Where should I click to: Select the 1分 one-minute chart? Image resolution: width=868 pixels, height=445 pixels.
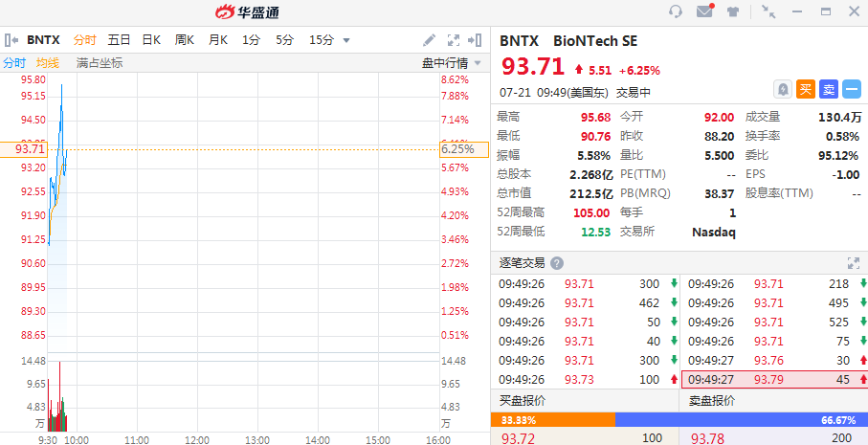[x=251, y=40]
